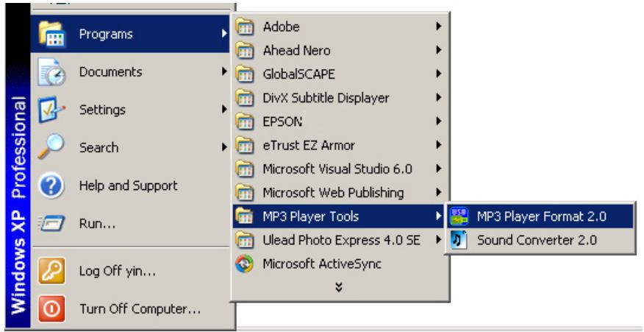Click the Microsoft ActiveSync icon
644x332 pixels.
245,264
